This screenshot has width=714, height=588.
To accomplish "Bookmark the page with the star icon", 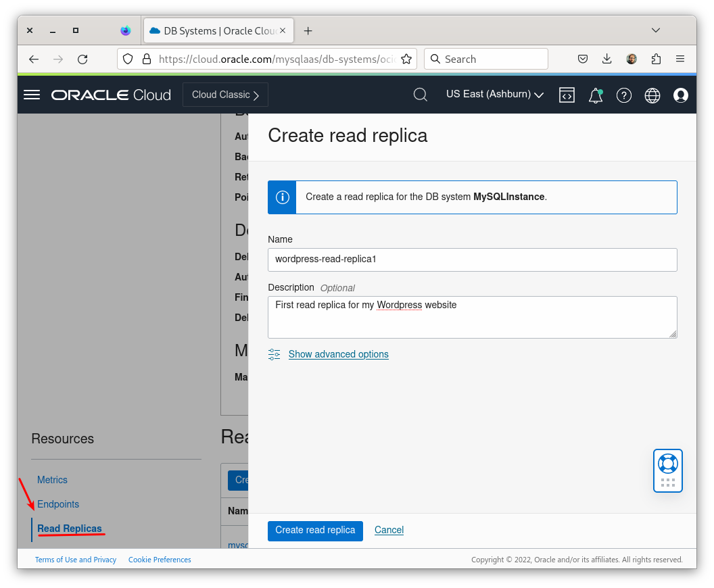I will (x=406, y=59).
